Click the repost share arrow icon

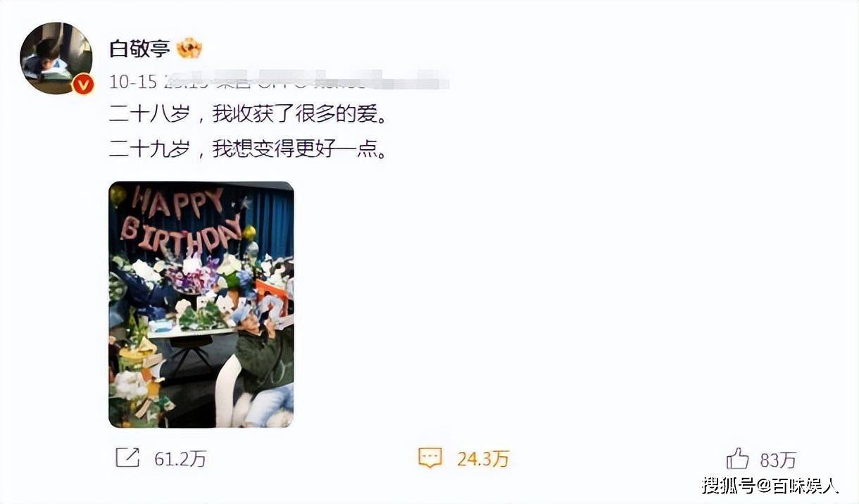pos(127,458)
